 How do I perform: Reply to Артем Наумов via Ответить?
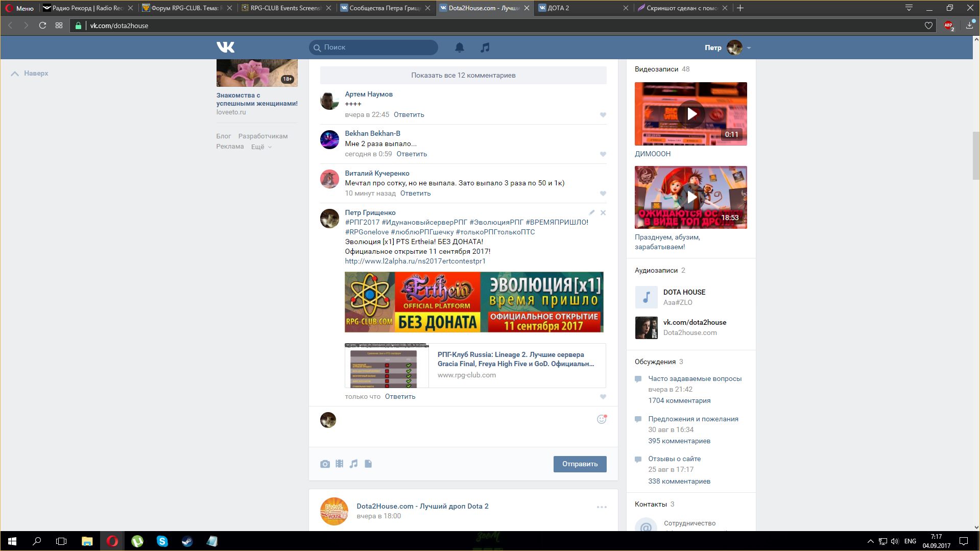[409, 115]
